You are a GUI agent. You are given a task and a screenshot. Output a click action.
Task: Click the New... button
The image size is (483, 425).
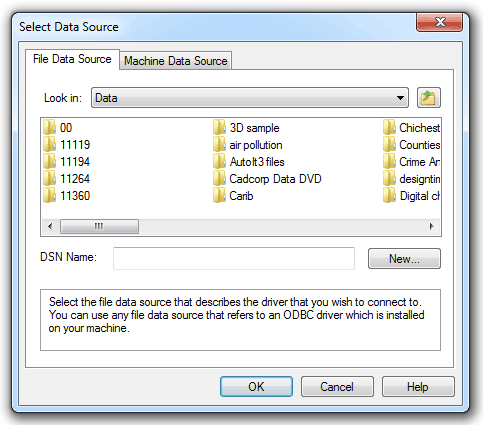[404, 259]
